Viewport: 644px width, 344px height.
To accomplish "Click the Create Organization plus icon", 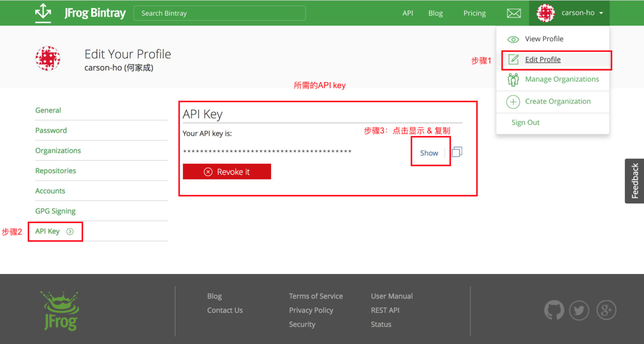I will [513, 102].
